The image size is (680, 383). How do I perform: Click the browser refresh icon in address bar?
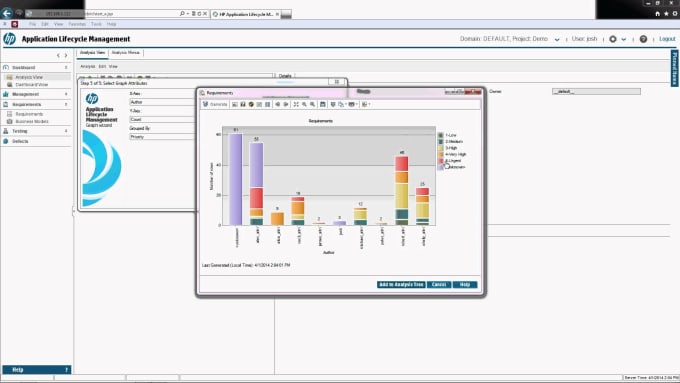pyautogui.click(x=199, y=14)
